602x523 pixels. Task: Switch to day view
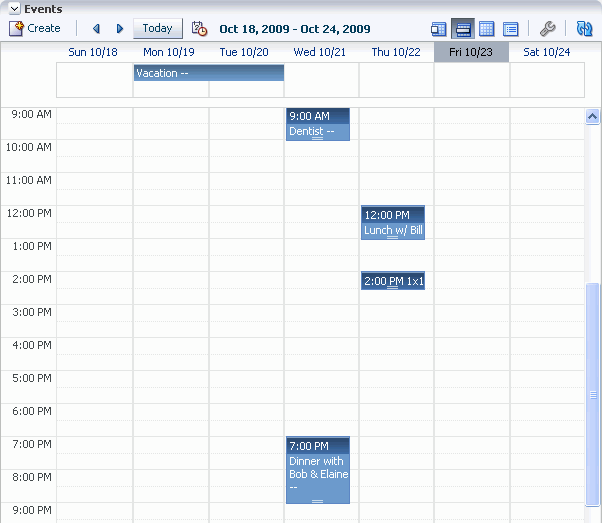[439, 29]
